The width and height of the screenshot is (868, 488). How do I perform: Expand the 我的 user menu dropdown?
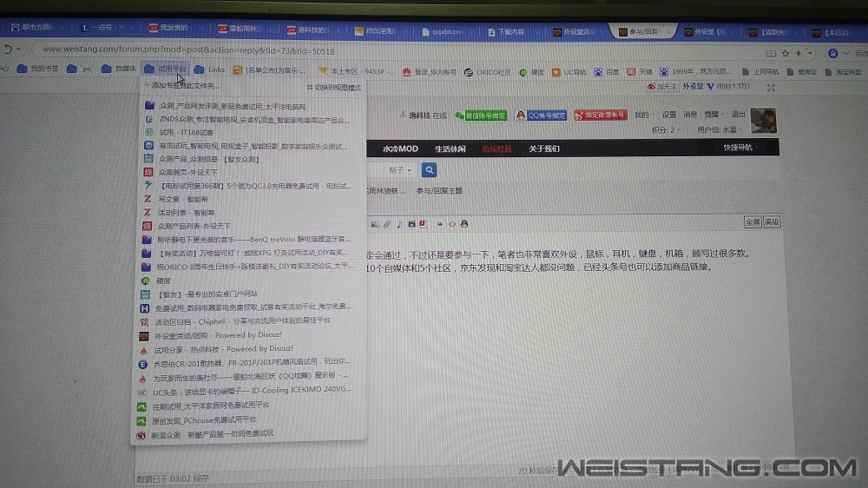click(x=644, y=115)
